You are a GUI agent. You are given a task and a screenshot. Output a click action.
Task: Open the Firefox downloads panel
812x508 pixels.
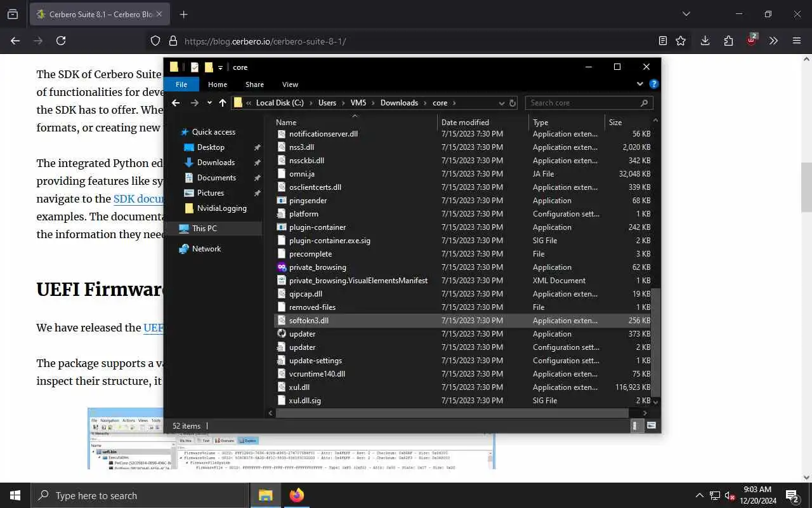[x=705, y=41]
